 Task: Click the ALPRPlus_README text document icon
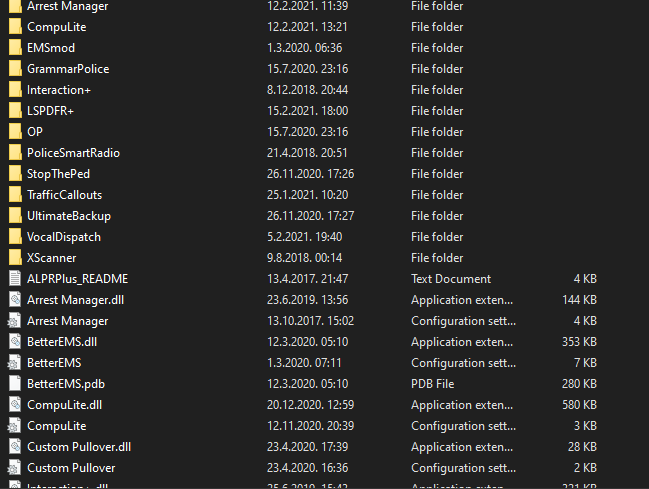tap(14, 279)
